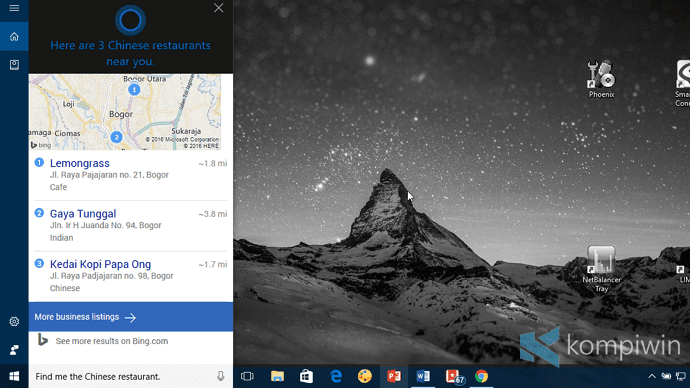Click More business listings button
This screenshot has width=690, height=388.
click(131, 317)
